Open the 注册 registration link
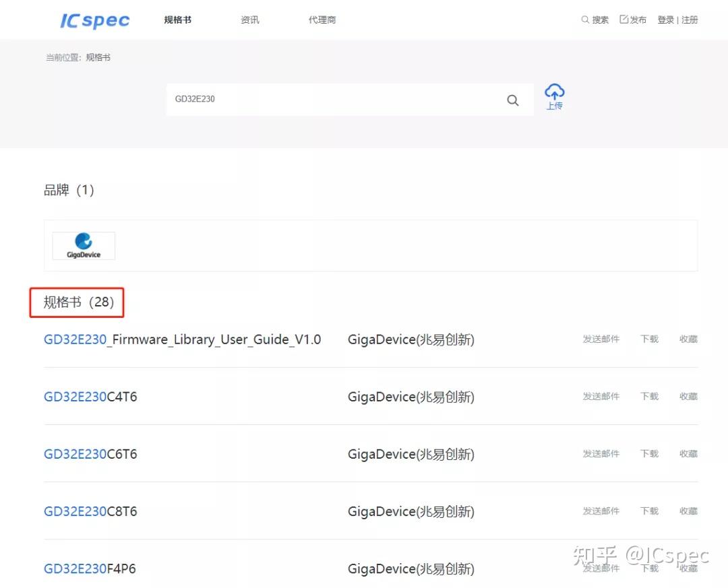Image resolution: width=728 pixels, height=588 pixels. coord(690,20)
